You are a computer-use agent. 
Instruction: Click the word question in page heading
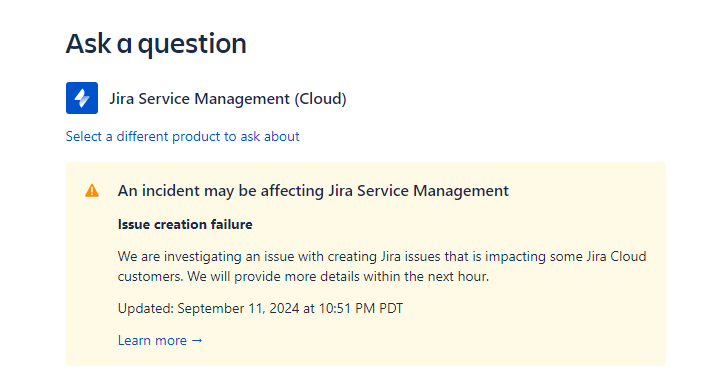coord(192,45)
